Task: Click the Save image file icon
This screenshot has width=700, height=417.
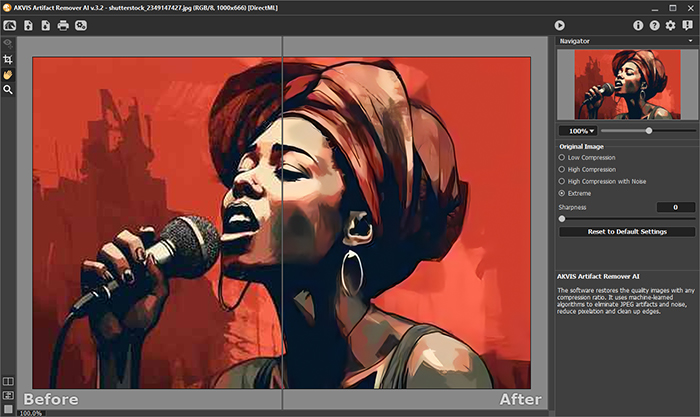Action: [45, 25]
